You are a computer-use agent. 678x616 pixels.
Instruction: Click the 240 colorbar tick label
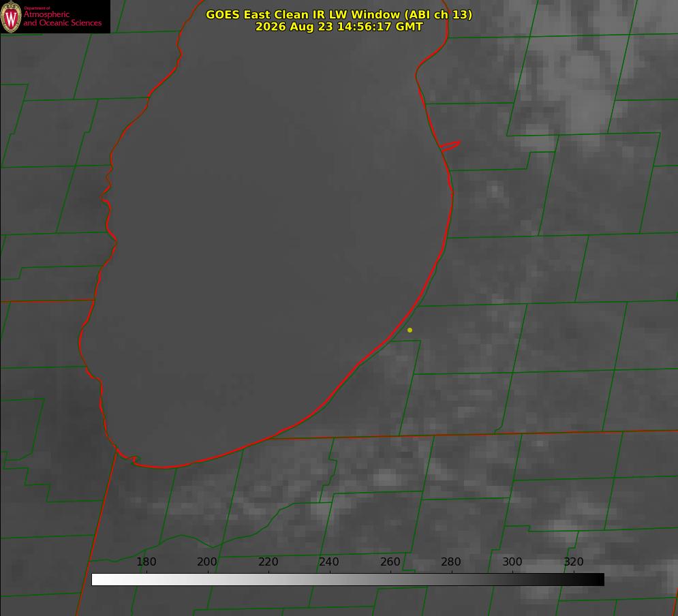(x=329, y=561)
